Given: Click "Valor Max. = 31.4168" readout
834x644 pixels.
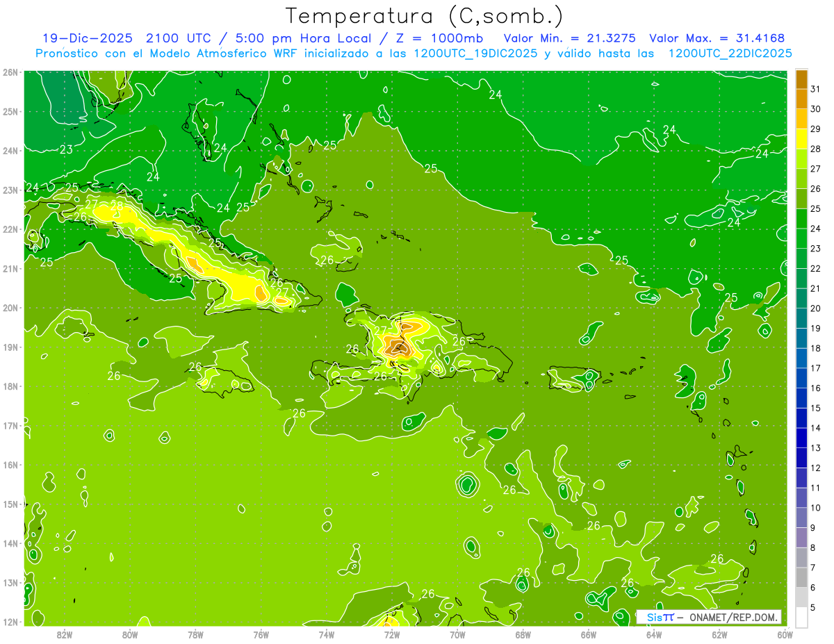Looking at the screenshot, I should tap(717, 38).
